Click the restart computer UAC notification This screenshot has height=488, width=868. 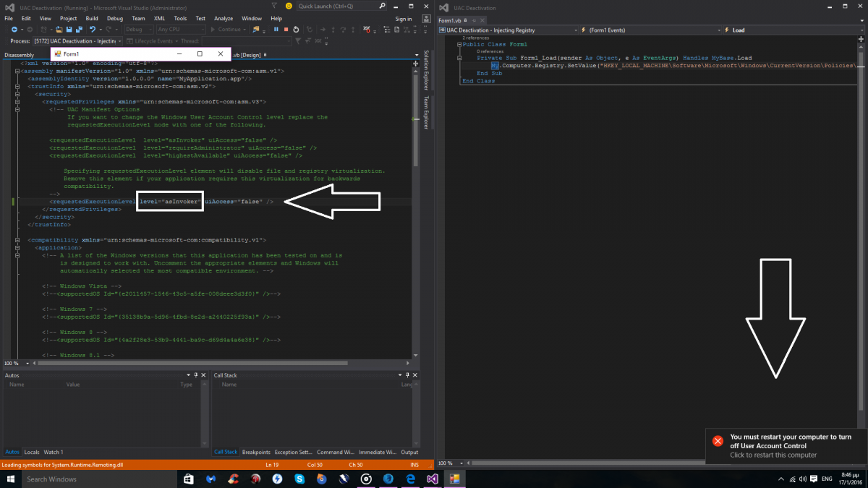[x=786, y=445]
